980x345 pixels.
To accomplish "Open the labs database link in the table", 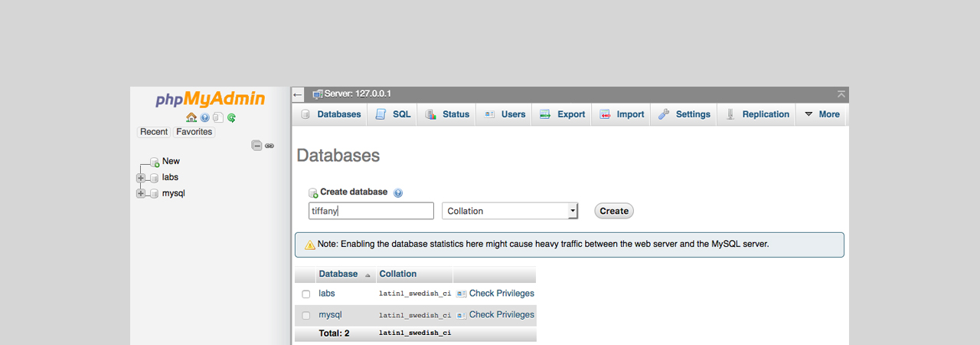I will [x=327, y=294].
